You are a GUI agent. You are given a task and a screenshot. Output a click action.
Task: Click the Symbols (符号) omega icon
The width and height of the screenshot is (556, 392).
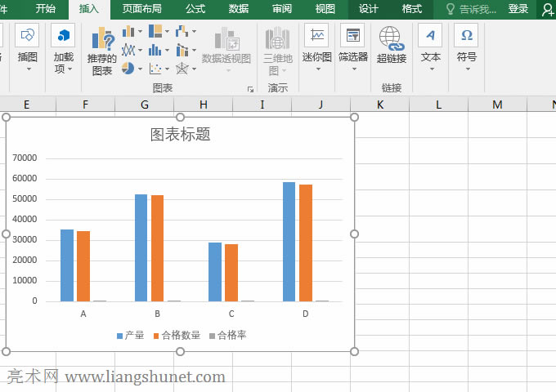(x=466, y=35)
